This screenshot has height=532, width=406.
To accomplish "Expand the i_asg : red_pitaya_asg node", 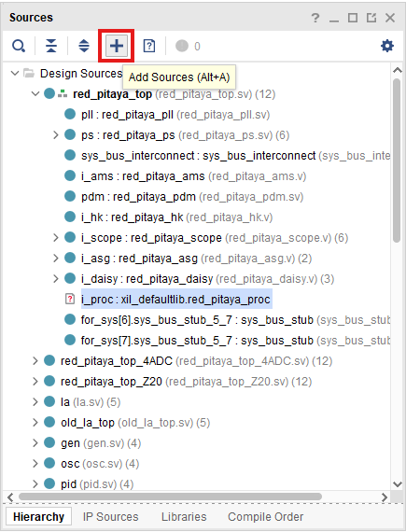I will pos(56,259).
